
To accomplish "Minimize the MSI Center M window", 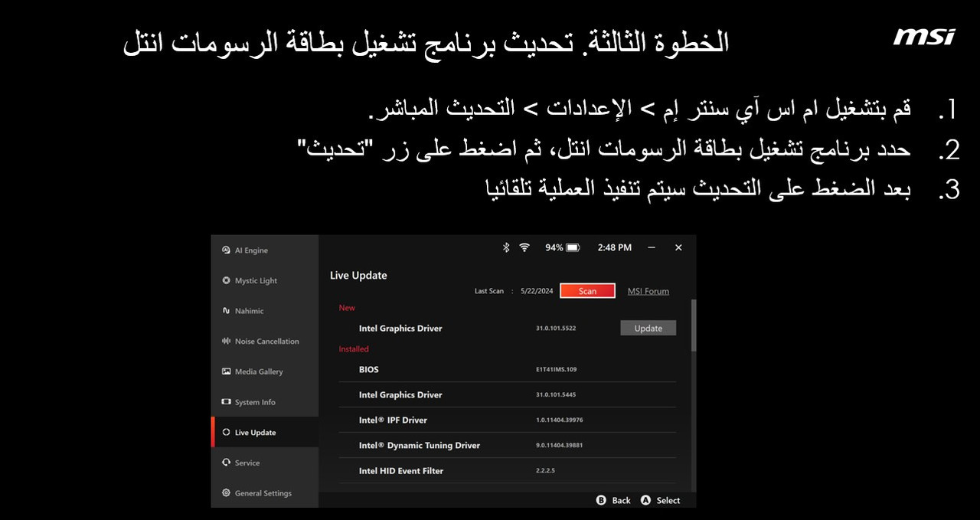I will [652, 247].
